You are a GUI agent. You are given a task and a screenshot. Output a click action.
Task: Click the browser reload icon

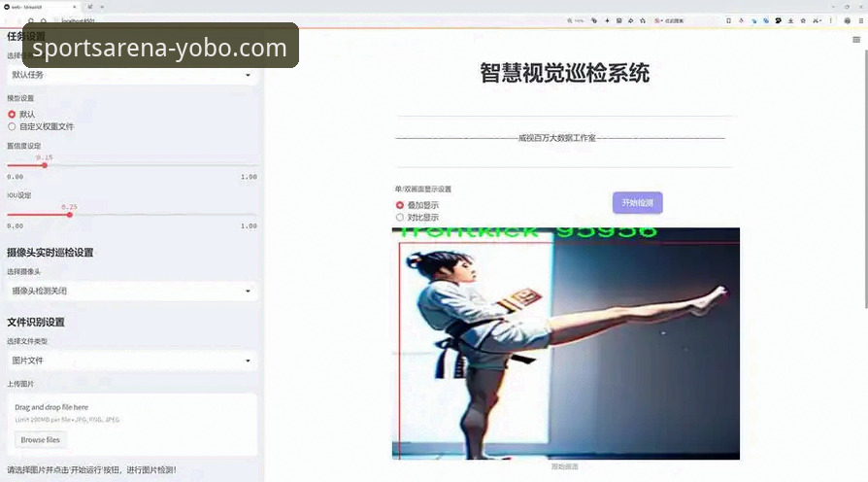[30, 20]
